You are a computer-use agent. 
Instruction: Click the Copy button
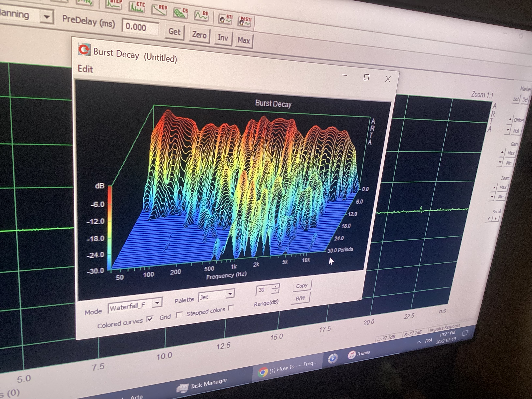tap(302, 286)
